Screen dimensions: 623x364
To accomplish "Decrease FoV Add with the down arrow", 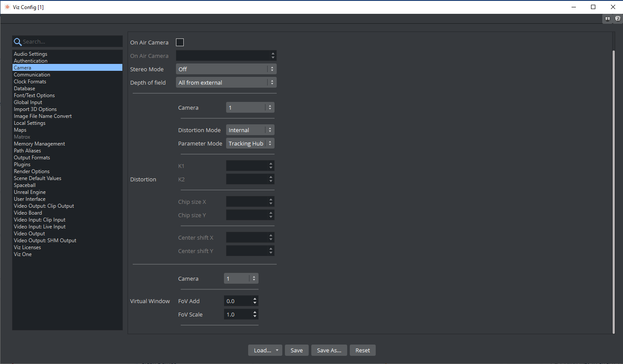I will (x=255, y=303).
